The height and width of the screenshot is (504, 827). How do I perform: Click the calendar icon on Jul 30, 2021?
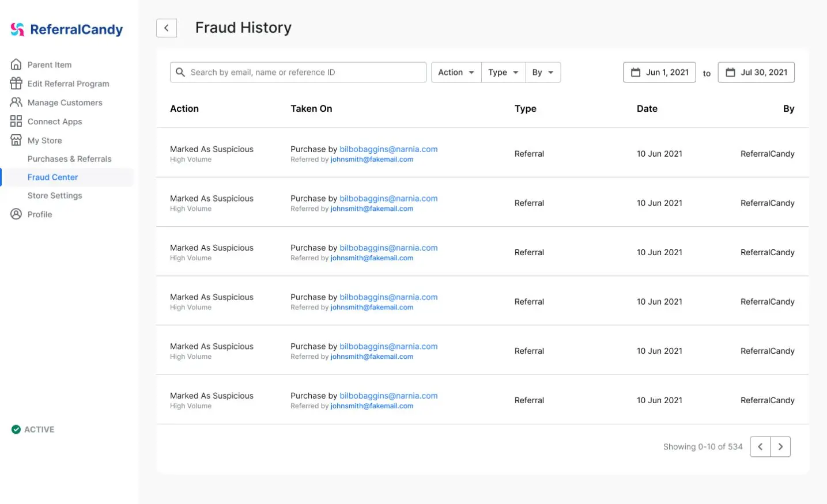click(x=730, y=73)
